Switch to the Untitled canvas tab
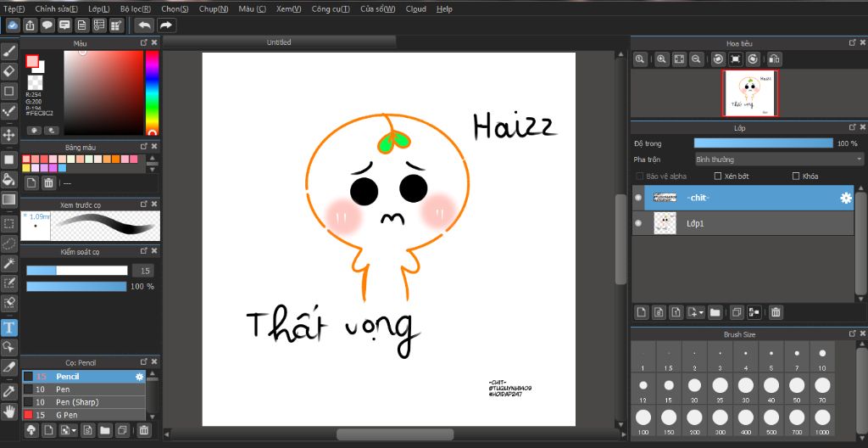868x448 pixels. pyautogui.click(x=279, y=42)
